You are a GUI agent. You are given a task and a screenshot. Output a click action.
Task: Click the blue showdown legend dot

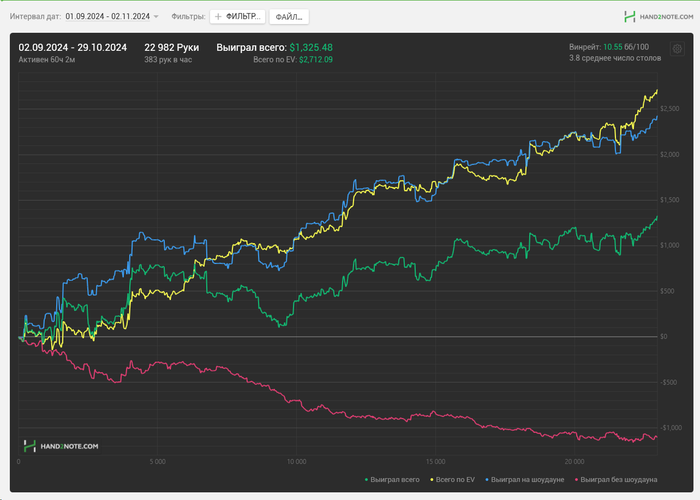[487, 480]
